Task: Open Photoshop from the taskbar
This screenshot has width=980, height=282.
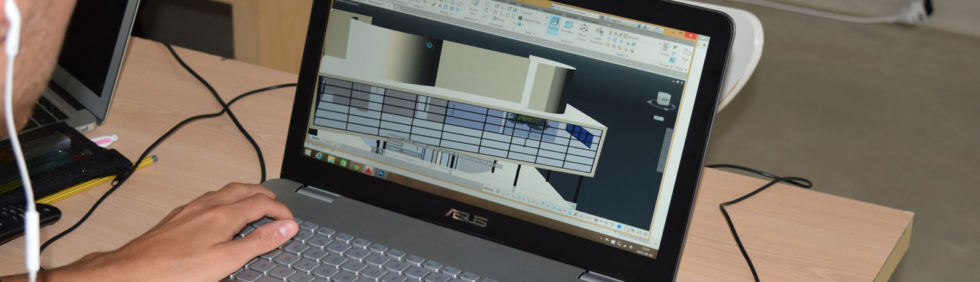Action: (x=381, y=174)
